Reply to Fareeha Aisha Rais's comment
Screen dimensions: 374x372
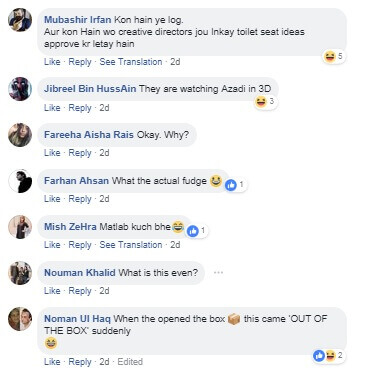click(x=80, y=153)
